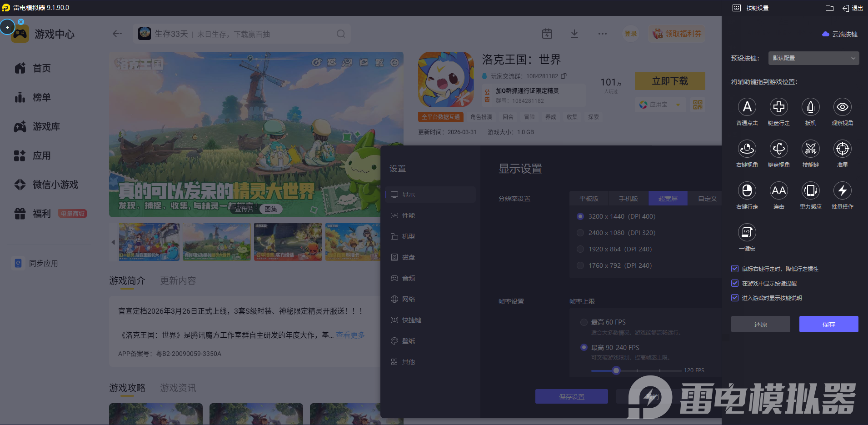Open the downloads arrow icon
The width and height of the screenshot is (868, 425).
(x=574, y=34)
